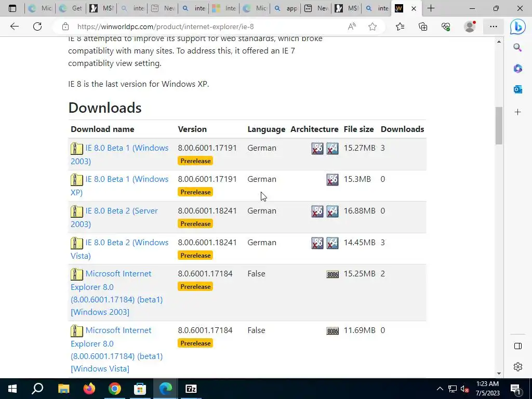This screenshot has height=399, width=532.
Task: Launch Firefox from taskbar
Action: (89, 389)
